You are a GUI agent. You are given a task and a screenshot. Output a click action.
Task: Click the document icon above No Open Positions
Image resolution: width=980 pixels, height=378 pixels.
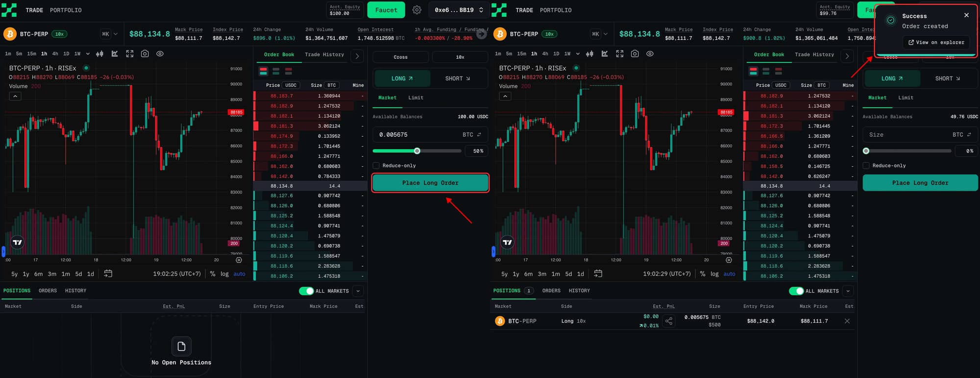point(181,347)
